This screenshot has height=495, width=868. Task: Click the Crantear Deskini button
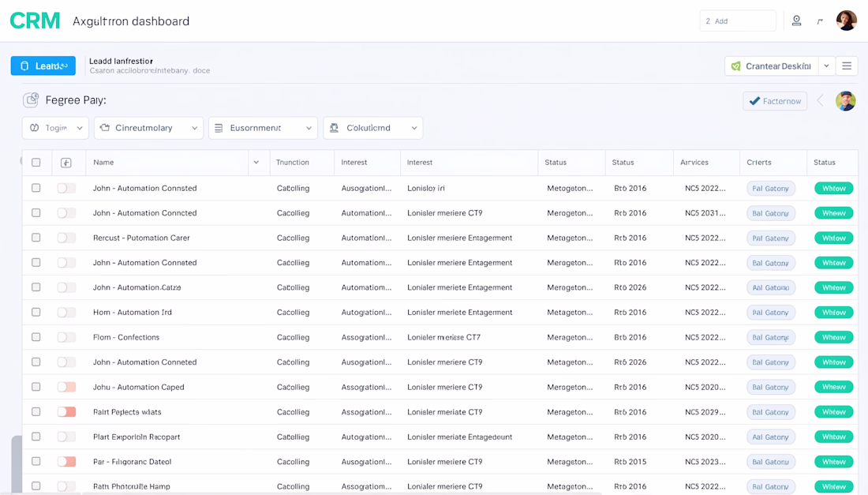tap(772, 66)
